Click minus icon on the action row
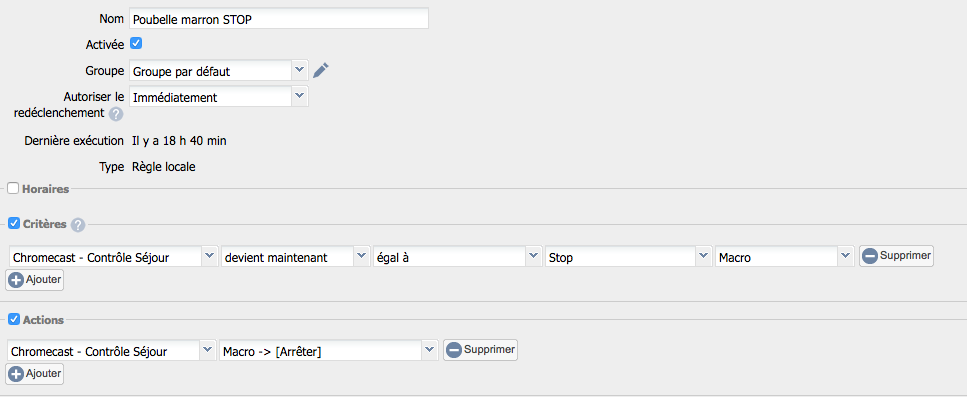Screen dimensions: 967x397 [453, 350]
